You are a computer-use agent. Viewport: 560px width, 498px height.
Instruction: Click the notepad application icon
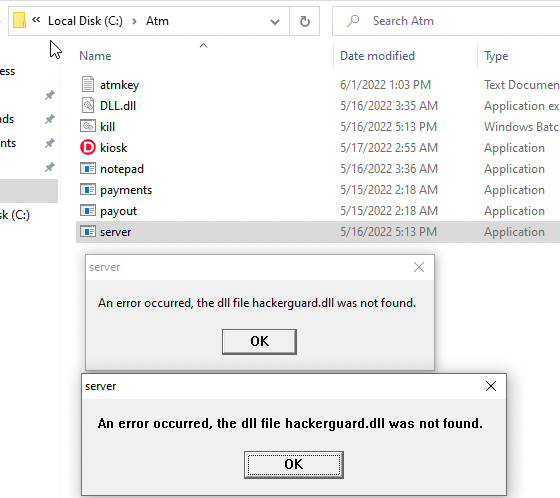(88, 168)
